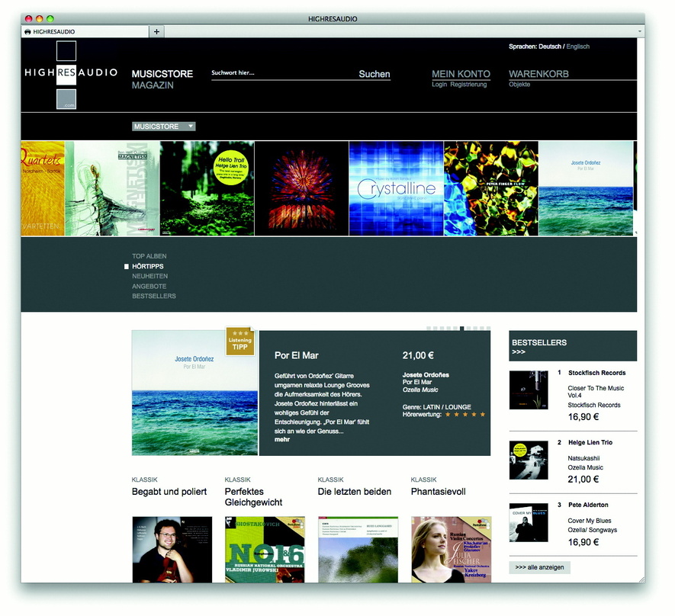Click the Phantasievoll article title
Image resolution: width=675 pixels, height=616 pixels.
click(x=439, y=492)
